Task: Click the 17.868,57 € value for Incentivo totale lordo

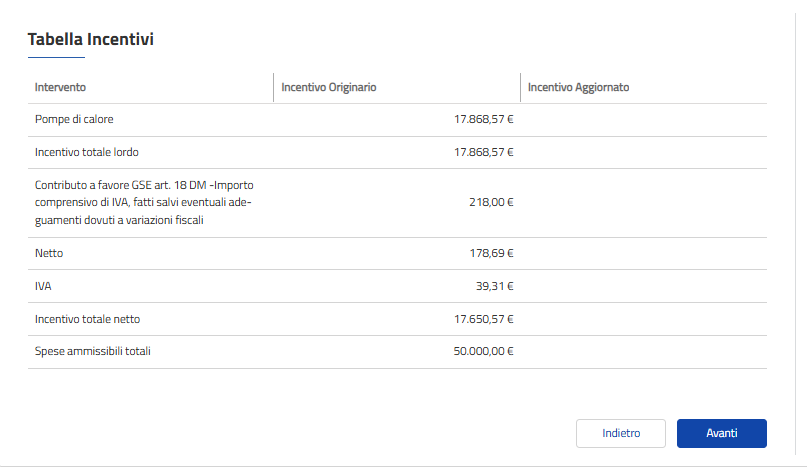Action: tap(484, 152)
